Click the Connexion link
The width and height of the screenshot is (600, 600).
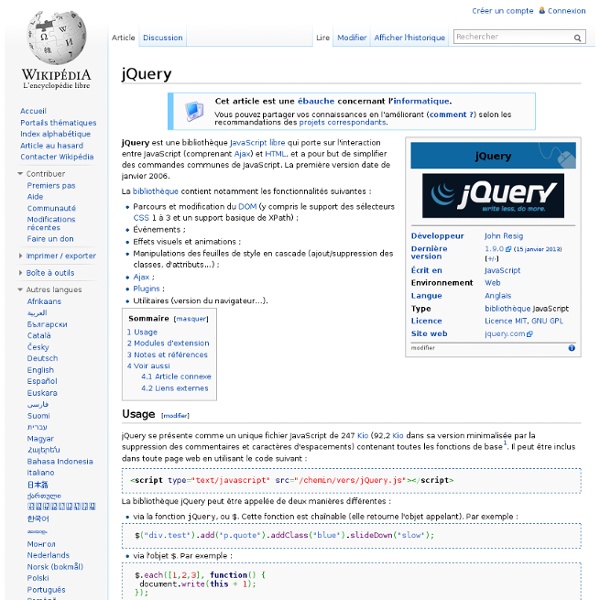(x=566, y=11)
